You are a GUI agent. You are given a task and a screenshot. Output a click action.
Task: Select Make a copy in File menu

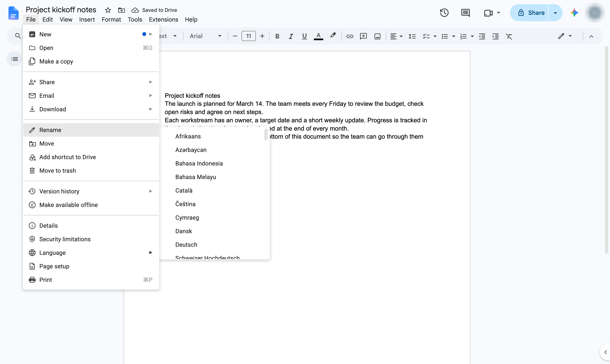pyautogui.click(x=91, y=61)
